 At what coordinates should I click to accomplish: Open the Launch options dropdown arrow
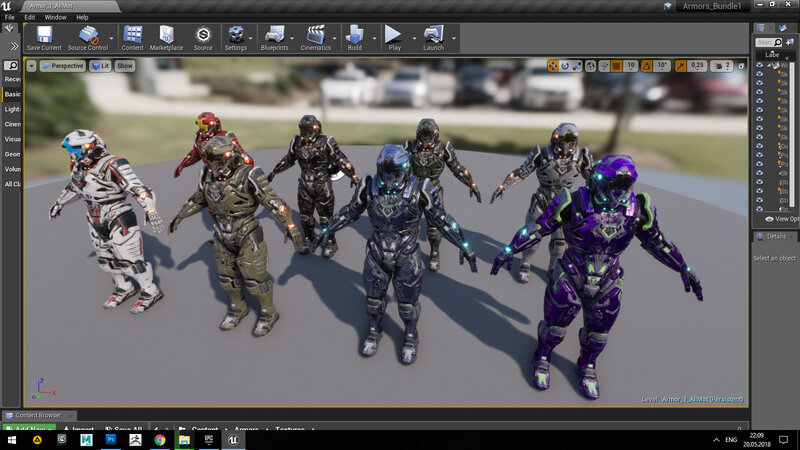coord(454,38)
